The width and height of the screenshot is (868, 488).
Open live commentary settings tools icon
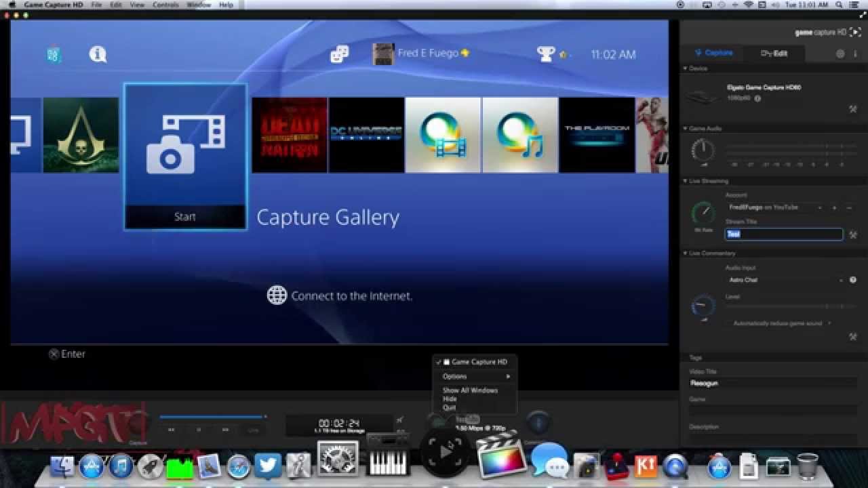click(853, 337)
